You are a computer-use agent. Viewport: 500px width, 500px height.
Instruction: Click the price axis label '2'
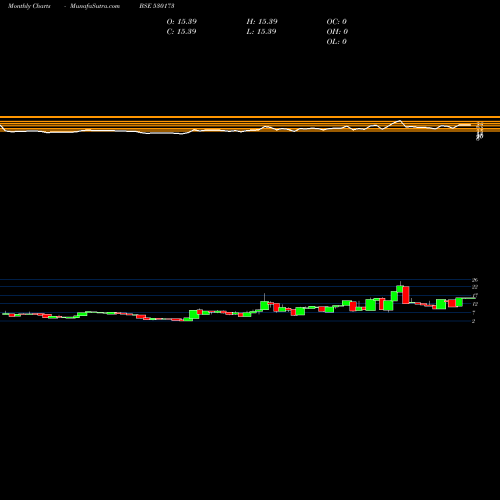[x=473, y=321]
